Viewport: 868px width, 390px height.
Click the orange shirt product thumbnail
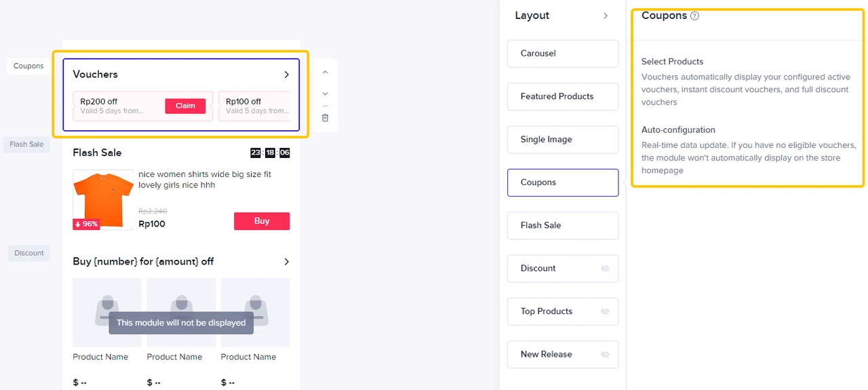pyautogui.click(x=103, y=199)
